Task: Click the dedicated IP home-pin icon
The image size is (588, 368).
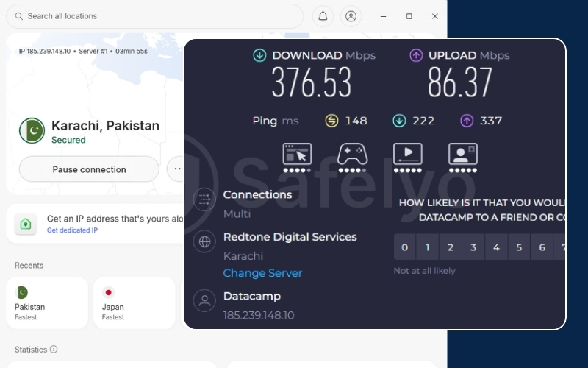Action: pos(26,224)
